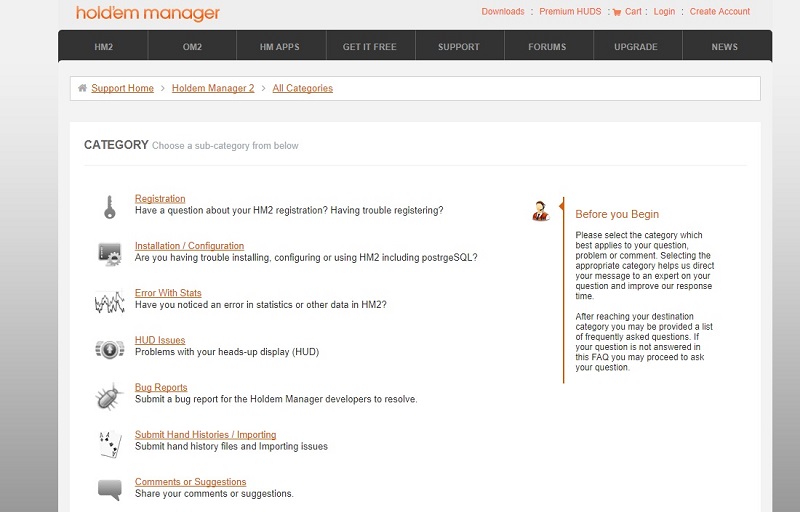The image size is (800, 512).
Task: Click the Bug Reports bug icon
Action: click(x=109, y=396)
